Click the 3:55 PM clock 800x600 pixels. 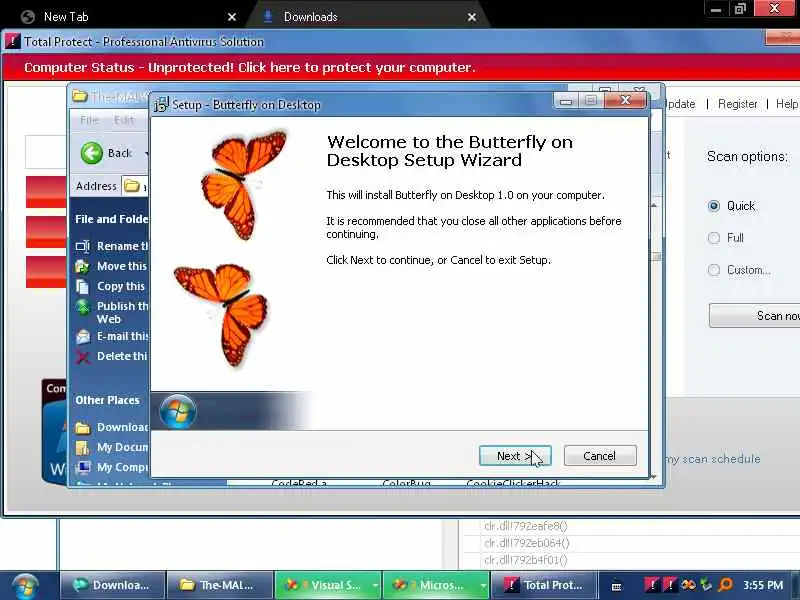pos(763,585)
